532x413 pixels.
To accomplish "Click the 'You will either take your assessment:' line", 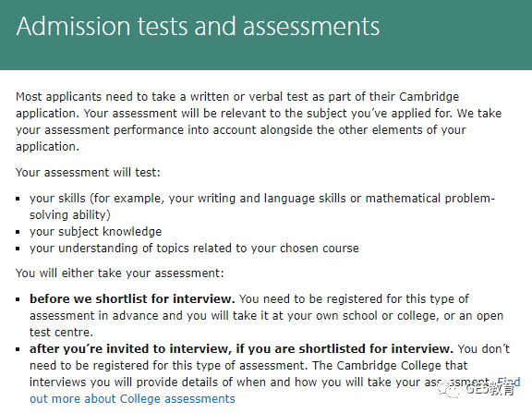I will point(120,273).
